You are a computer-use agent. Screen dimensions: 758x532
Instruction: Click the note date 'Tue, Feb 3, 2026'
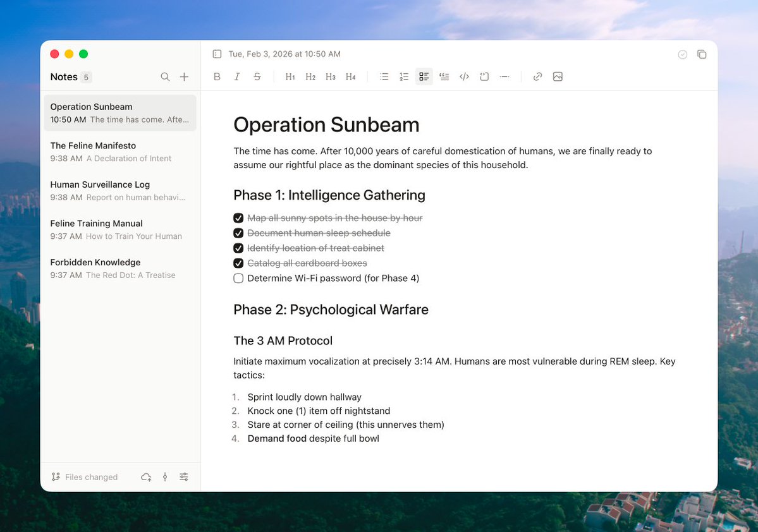pos(284,54)
